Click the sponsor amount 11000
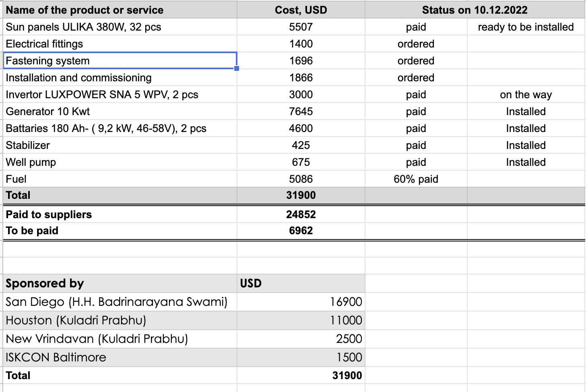This screenshot has height=392, width=586. point(301,320)
